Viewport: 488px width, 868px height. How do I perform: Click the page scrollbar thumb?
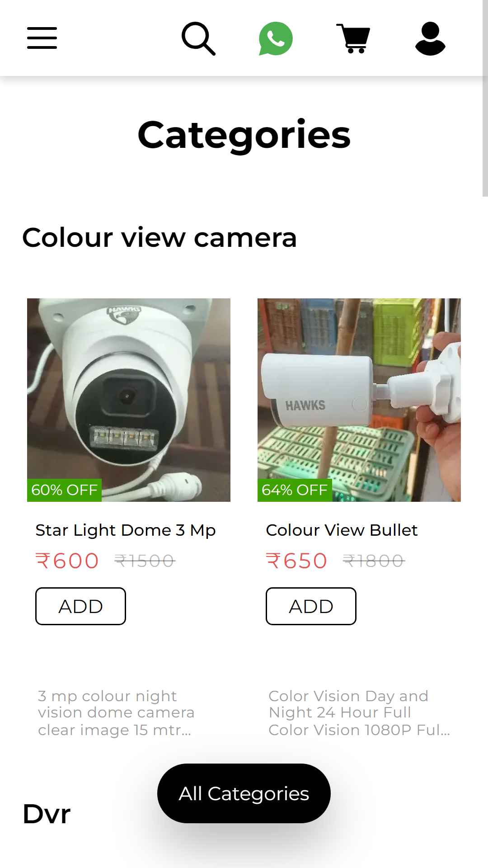point(485,98)
